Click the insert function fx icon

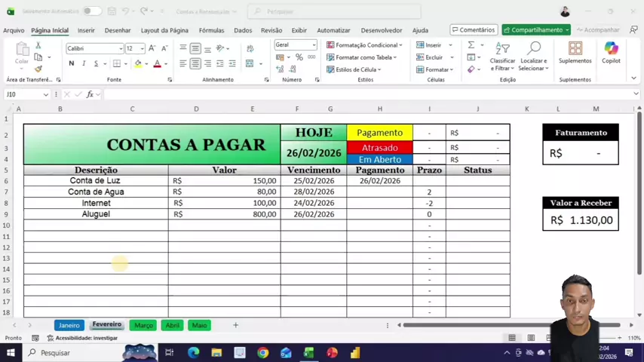pyautogui.click(x=90, y=94)
